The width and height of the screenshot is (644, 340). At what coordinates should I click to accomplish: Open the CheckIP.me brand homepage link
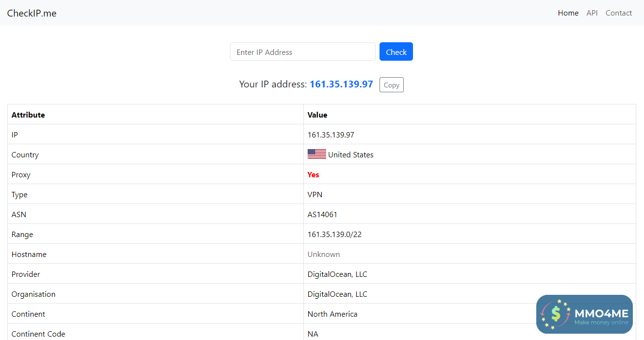tap(32, 13)
